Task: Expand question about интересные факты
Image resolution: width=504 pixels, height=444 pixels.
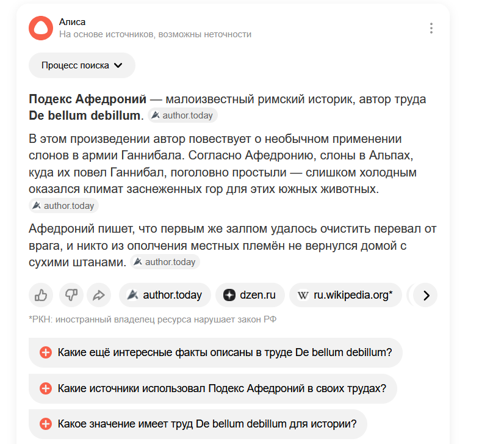Action: tap(224, 352)
